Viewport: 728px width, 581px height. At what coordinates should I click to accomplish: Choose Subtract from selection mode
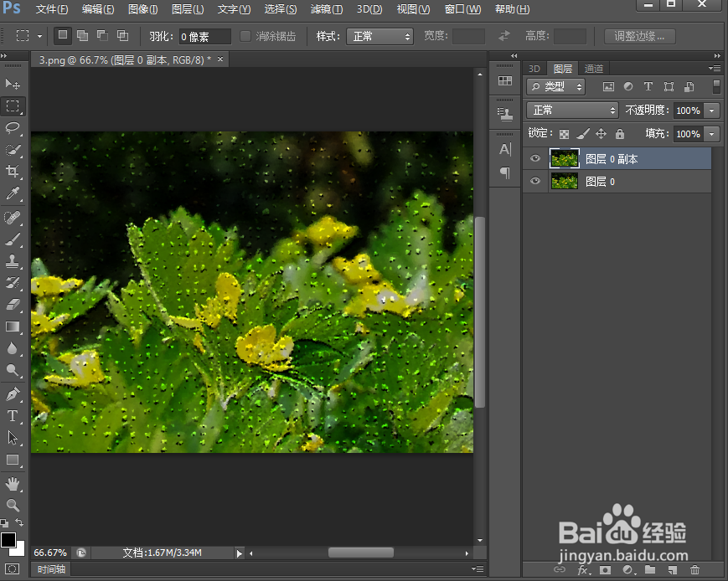click(x=102, y=35)
